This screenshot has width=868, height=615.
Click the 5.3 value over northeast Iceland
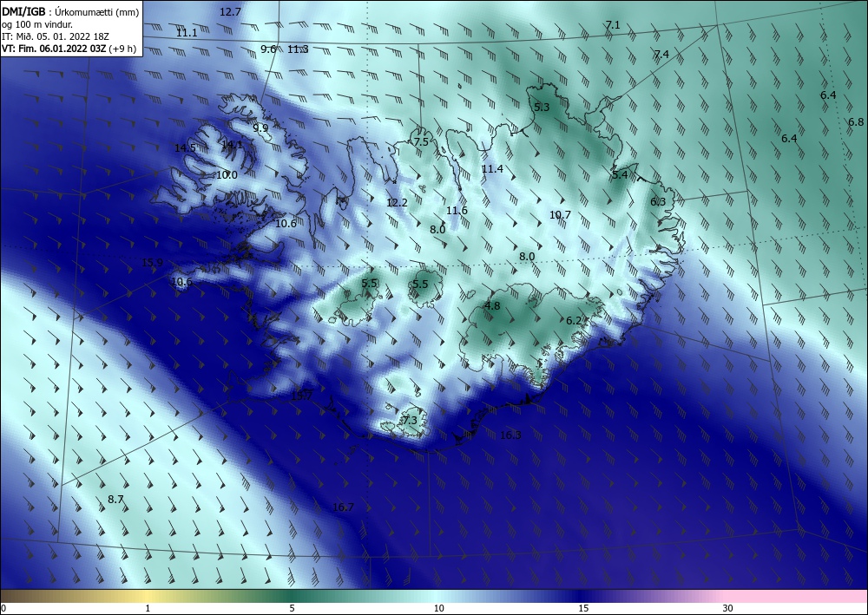pyautogui.click(x=542, y=108)
